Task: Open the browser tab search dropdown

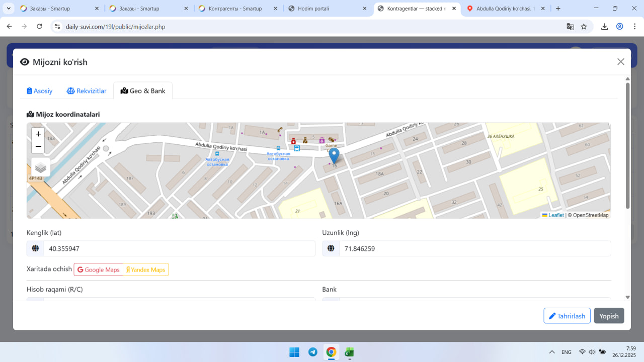Action: tap(9, 9)
